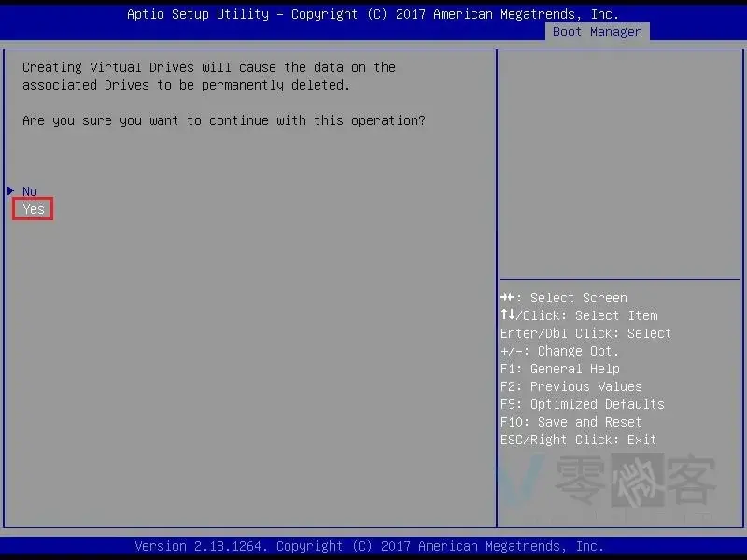This screenshot has height=560, width=747.
Task: Click the triangle arrow beside No
Action: (x=10, y=190)
